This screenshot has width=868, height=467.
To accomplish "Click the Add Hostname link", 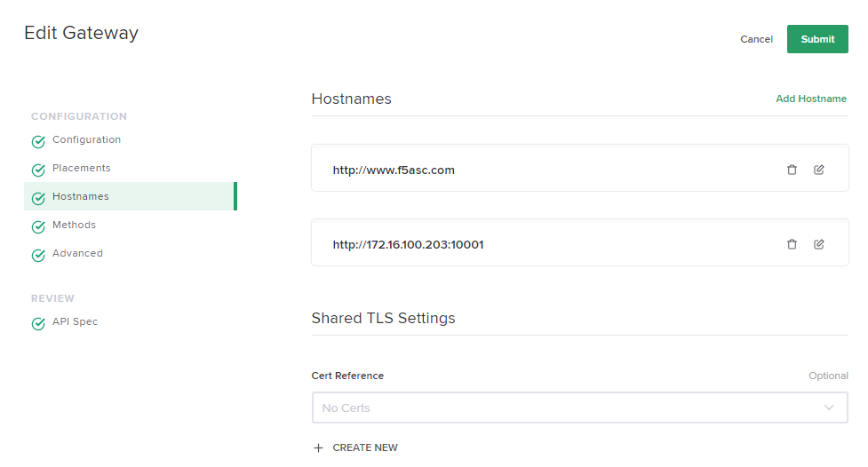I will [811, 99].
